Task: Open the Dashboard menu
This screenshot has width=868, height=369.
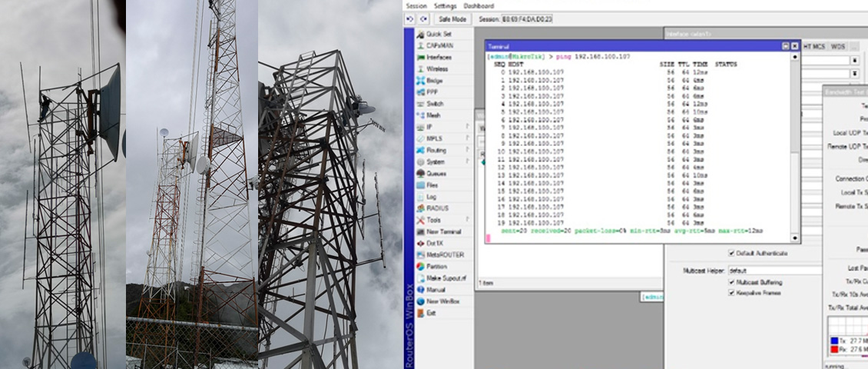Action: 479,5
